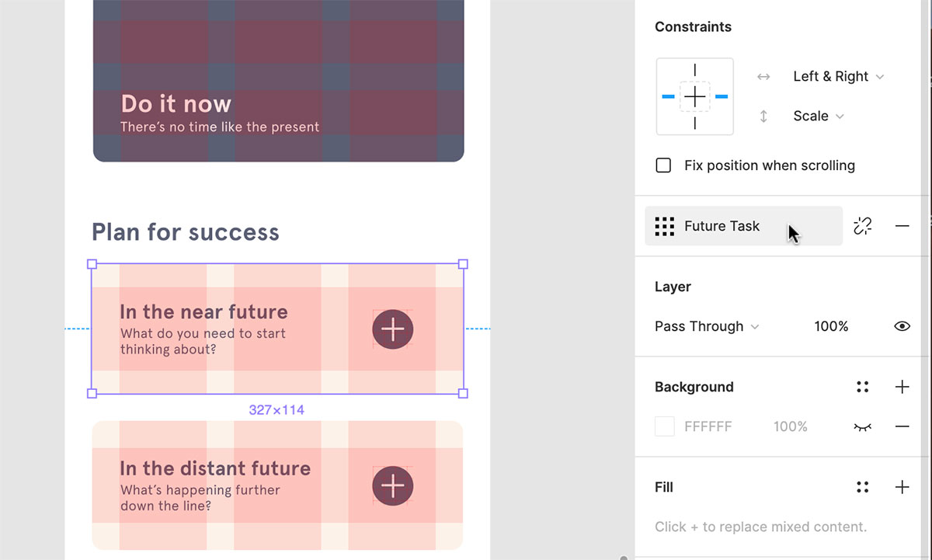
Task: Click the Background styles dots icon
Action: click(862, 387)
